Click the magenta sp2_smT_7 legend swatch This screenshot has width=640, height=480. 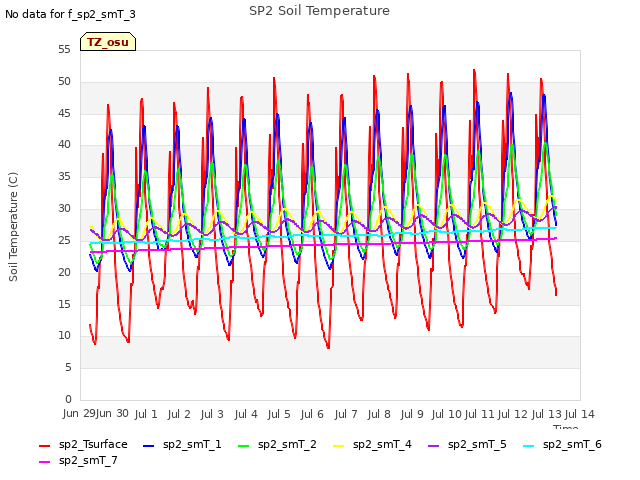[44, 462]
